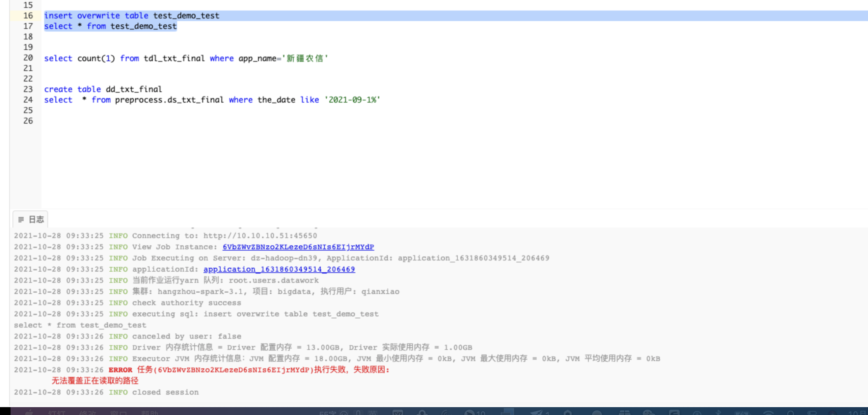Click the red ERROR label in log
Viewport: 868px width, 415px height.
(x=120, y=370)
